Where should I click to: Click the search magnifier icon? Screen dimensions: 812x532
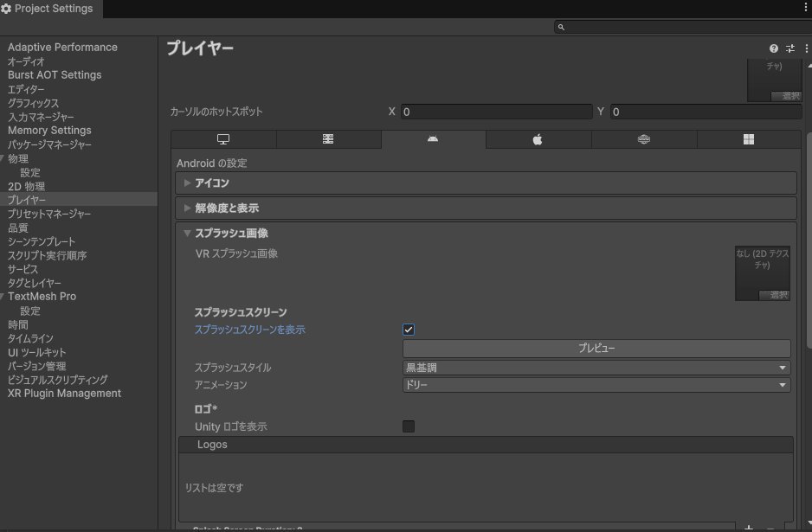pyautogui.click(x=561, y=27)
